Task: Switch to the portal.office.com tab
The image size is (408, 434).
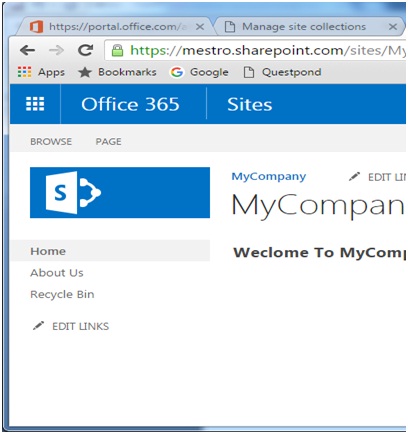Action: [113, 26]
